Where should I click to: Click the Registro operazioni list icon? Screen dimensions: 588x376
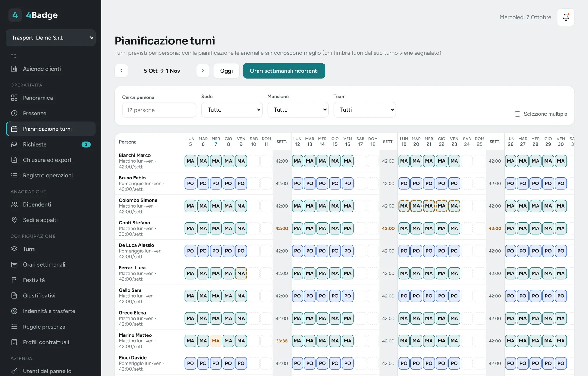[x=14, y=175]
